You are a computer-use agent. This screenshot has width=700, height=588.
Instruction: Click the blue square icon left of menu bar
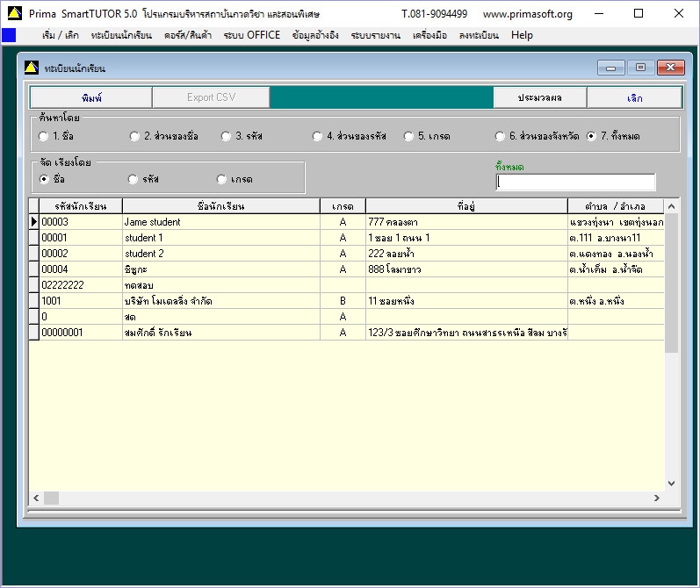[9, 35]
